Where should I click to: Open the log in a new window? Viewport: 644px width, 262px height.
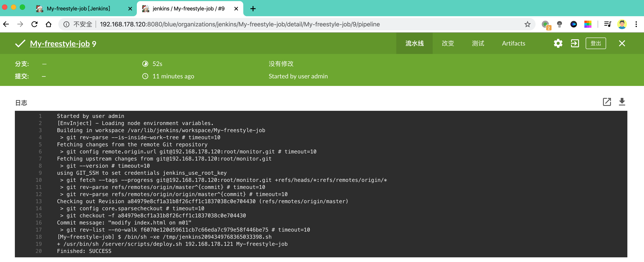click(607, 102)
